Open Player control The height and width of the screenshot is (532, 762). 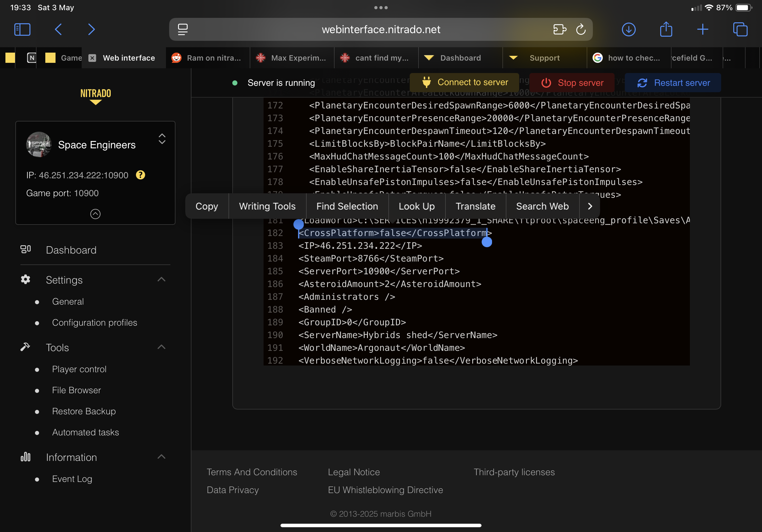pos(79,369)
